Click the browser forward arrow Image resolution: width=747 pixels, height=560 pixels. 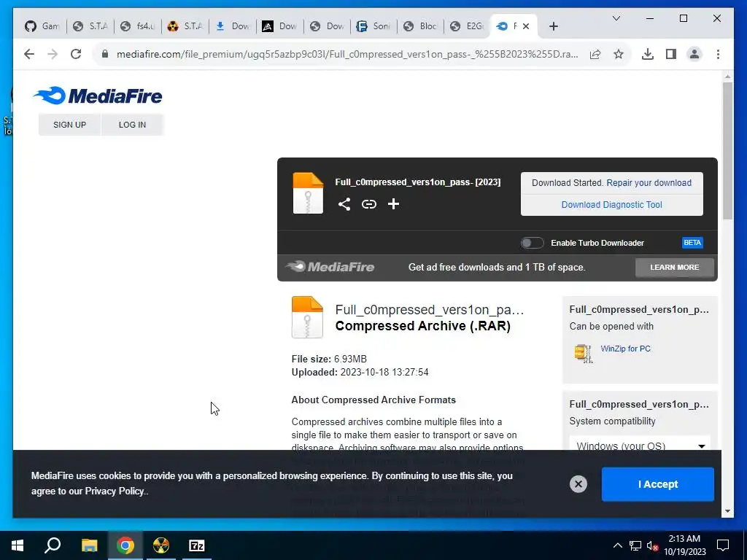[53, 54]
